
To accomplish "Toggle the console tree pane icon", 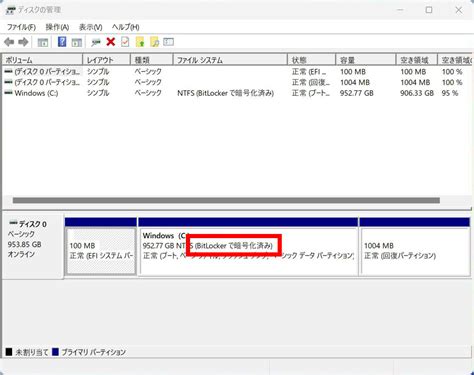I will point(43,42).
